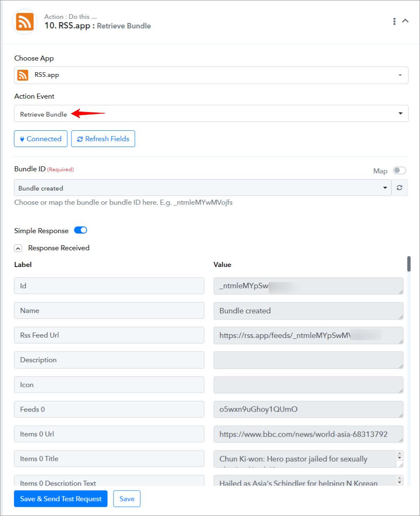Open the Action Event dropdown Retrieve Bundle
This screenshot has height=516, width=420.
[211, 114]
